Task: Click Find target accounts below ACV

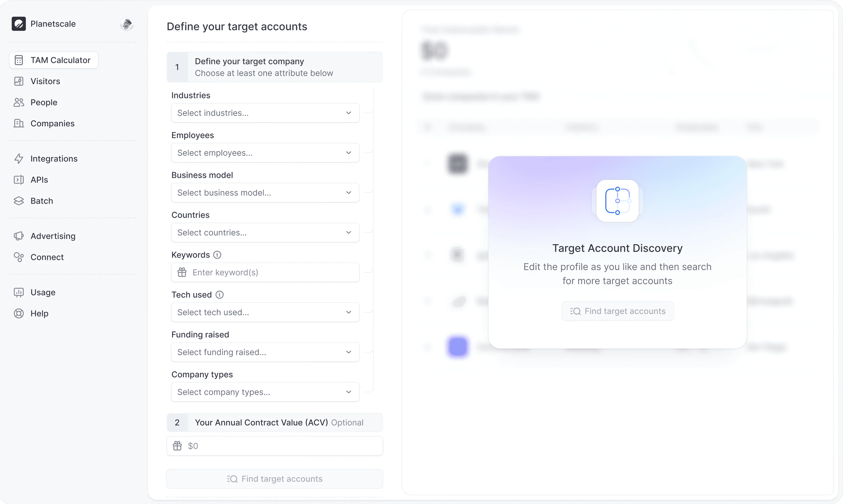Action: 275,479
